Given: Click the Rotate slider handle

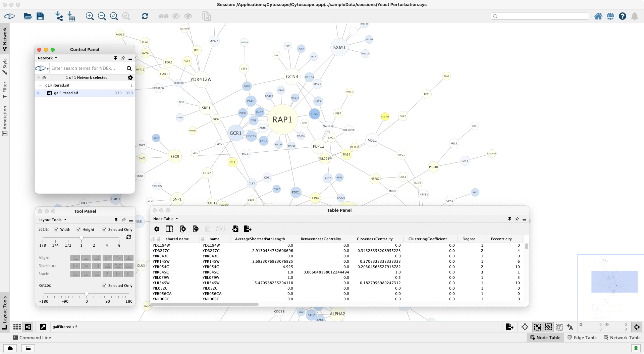Looking at the screenshot, I should (87, 294).
